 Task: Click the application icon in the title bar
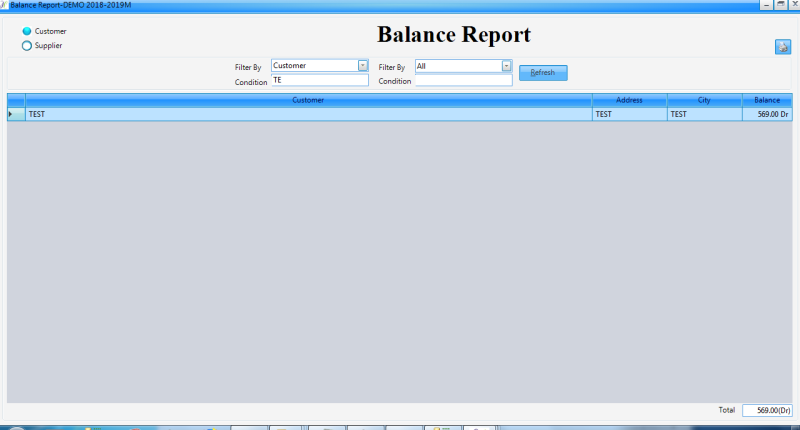pyautogui.click(x=4, y=4)
